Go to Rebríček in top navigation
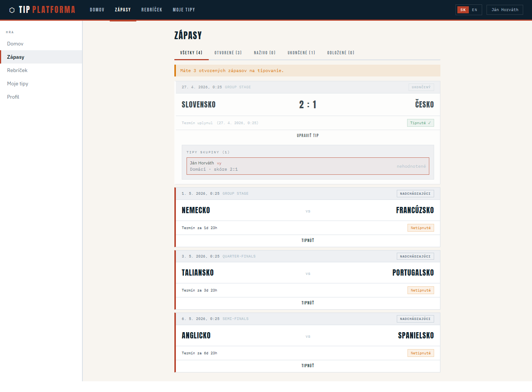 click(x=152, y=10)
